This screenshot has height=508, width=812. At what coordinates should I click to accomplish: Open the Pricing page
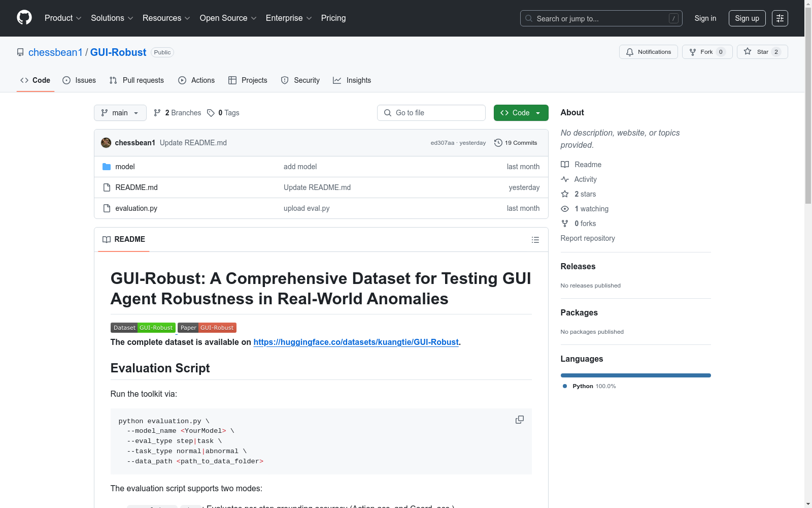(333, 18)
